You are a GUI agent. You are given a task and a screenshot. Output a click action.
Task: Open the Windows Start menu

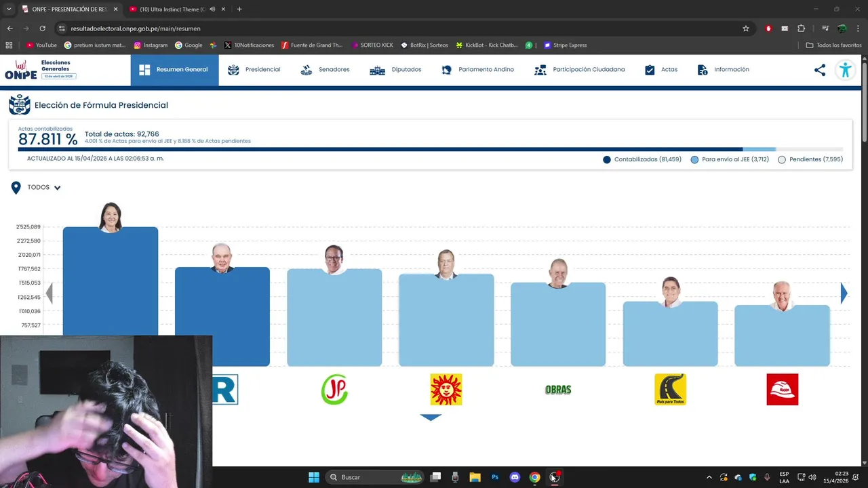(x=314, y=477)
